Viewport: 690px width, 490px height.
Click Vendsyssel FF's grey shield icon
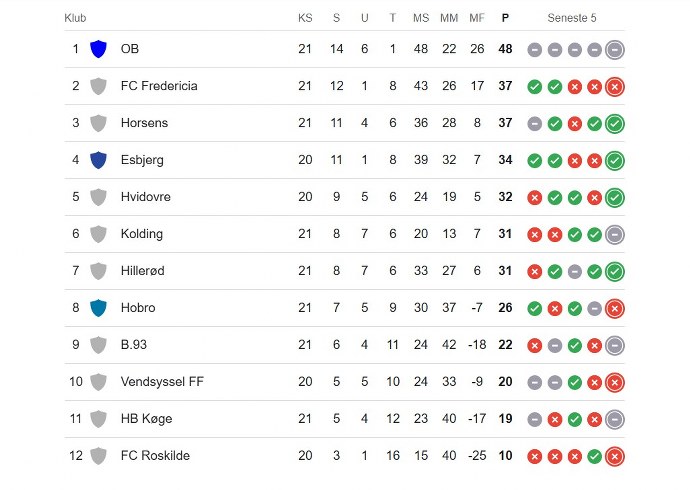tap(98, 382)
